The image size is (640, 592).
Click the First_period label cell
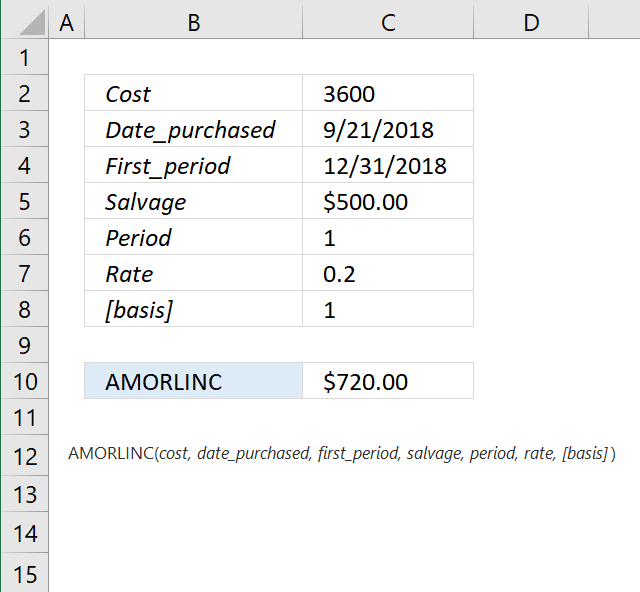193,165
